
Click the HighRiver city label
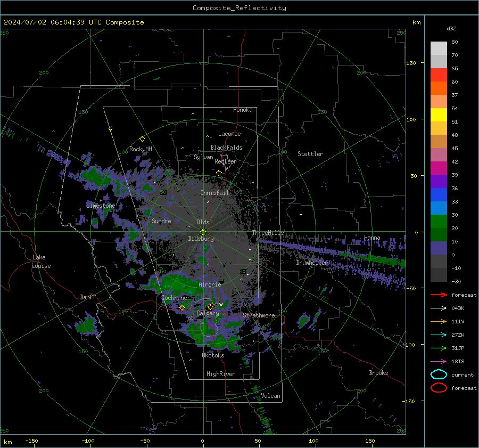(221, 374)
